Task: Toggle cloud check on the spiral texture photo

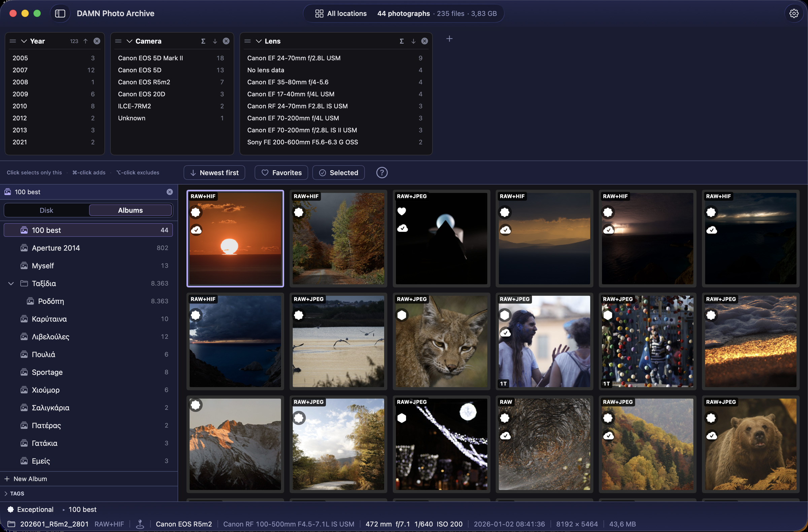Action: point(505,436)
